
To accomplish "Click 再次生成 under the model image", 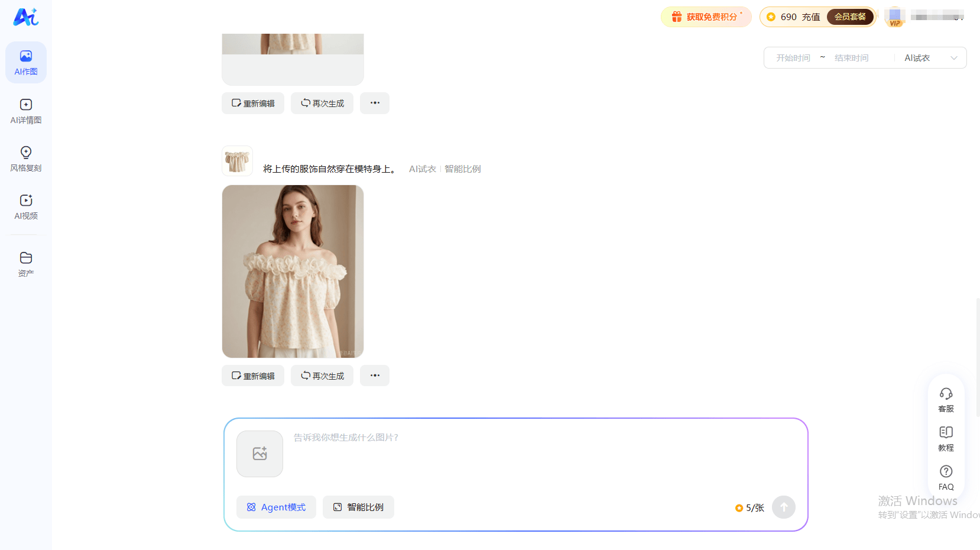I will (322, 376).
